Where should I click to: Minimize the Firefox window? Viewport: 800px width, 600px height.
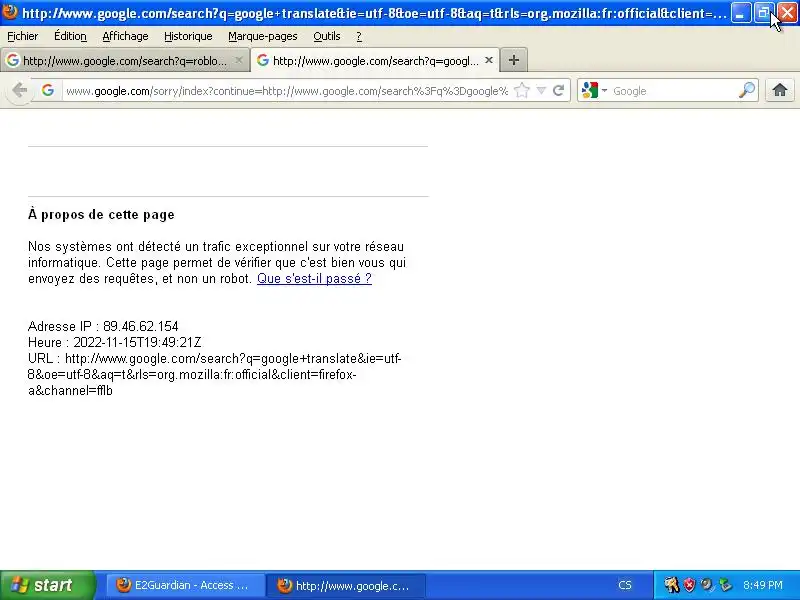pyautogui.click(x=741, y=13)
